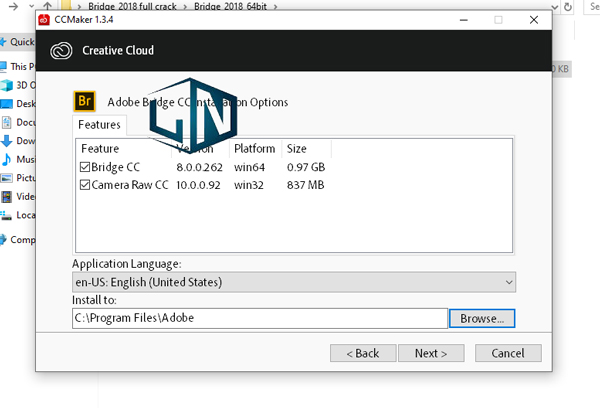Open Quick access in Explorer sidebar
Image resolution: width=600 pixels, height=408 pixels.
(18, 42)
